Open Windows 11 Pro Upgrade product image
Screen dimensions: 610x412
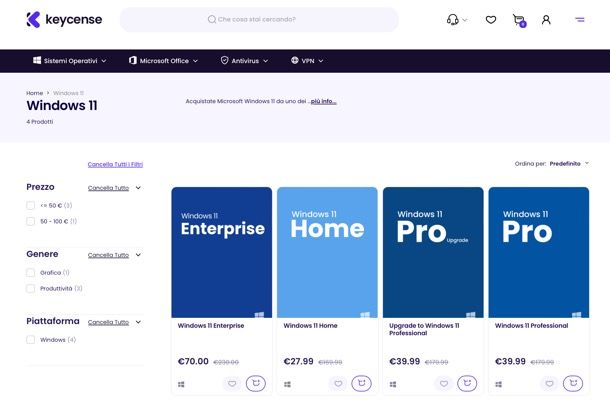(x=433, y=252)
